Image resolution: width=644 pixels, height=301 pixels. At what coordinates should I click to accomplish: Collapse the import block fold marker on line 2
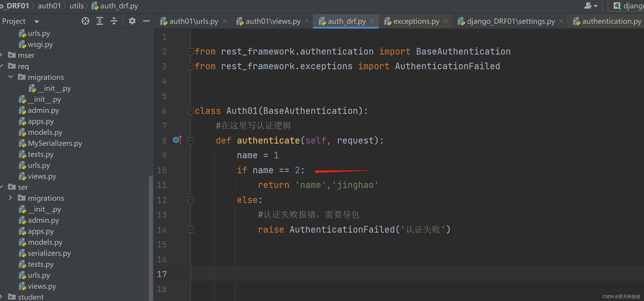tap(191, 52)
